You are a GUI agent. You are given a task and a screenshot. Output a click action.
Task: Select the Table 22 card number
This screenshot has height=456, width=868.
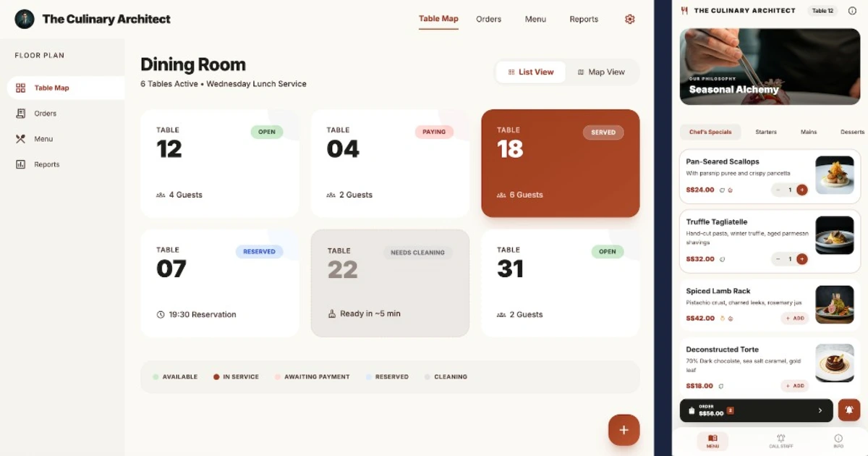coord(342,269)
